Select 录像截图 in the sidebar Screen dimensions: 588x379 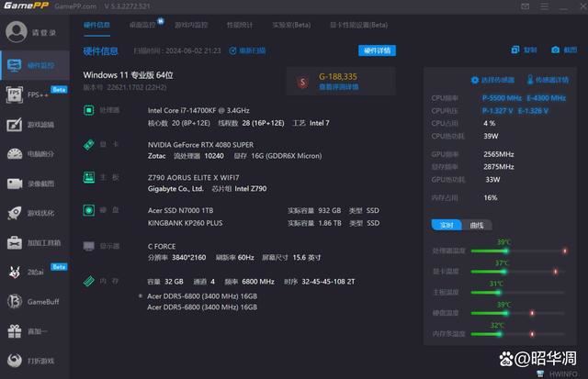click(32, 184)
